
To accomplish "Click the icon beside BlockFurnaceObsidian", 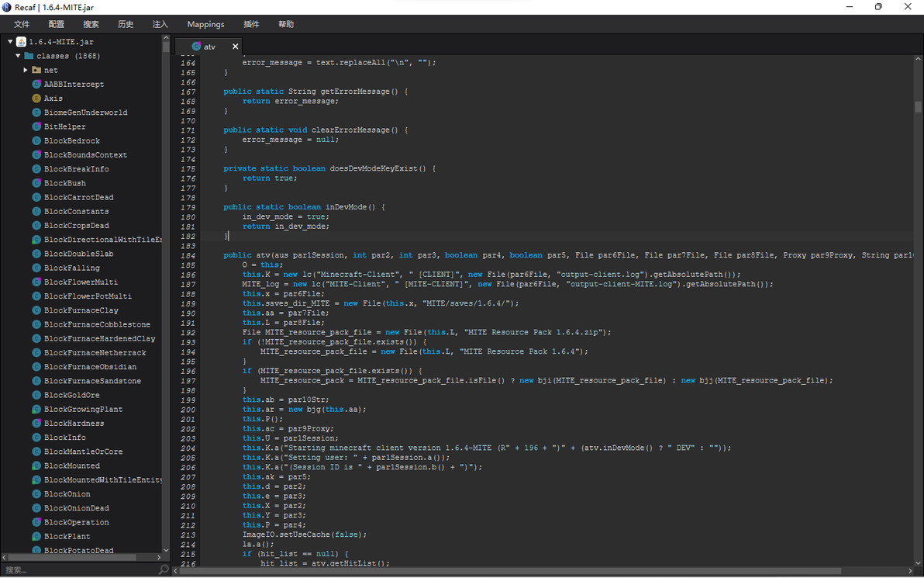I will 36,367.
